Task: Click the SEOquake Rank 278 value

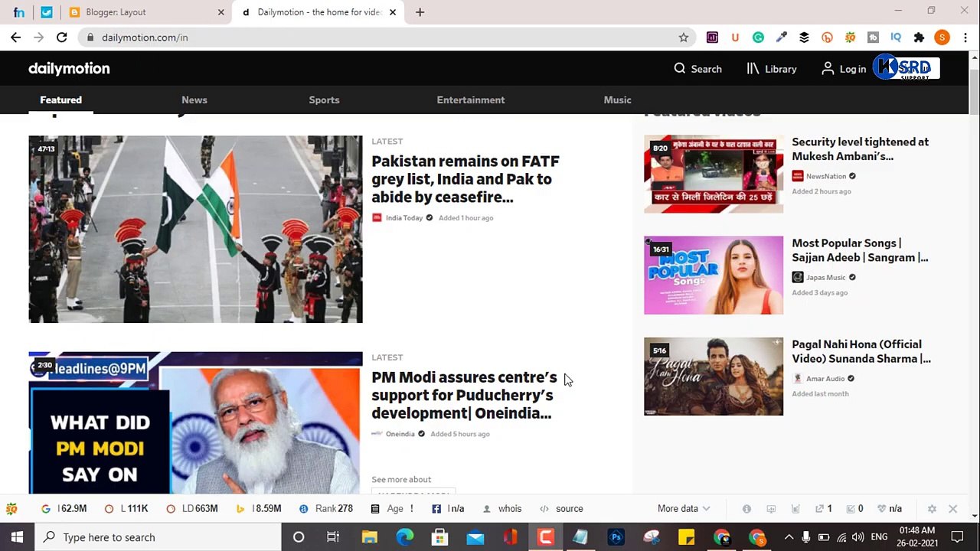Action: pyautogui.click(x=334, y=509)
